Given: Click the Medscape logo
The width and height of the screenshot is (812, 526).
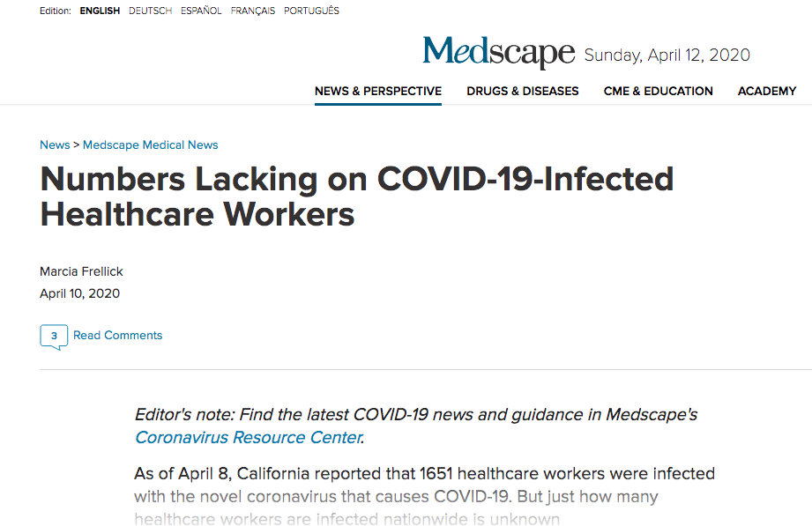Looking at the screenshot, I should pos(498,53).
